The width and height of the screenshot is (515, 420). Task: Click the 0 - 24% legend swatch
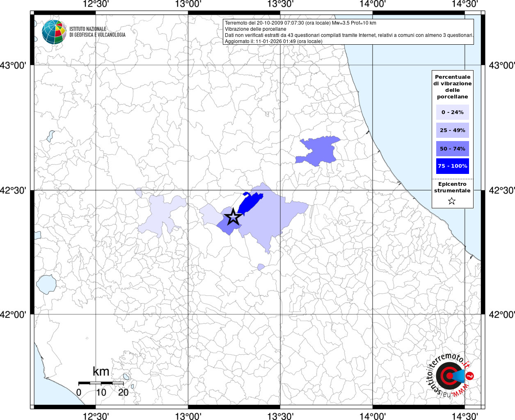pyautogui.click(x=452, y=112)
